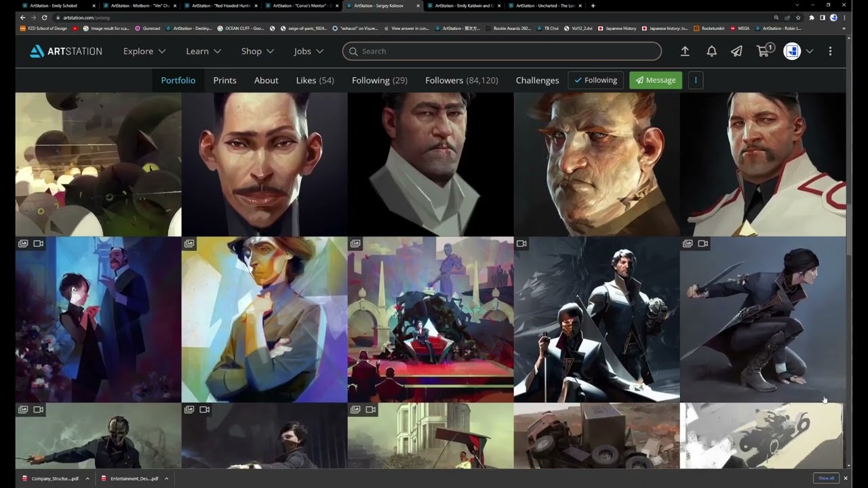Screen dimensions: 868x488
Task: Switch to Mistborn Vin browser tab
Action: click(x=139, y=5)
